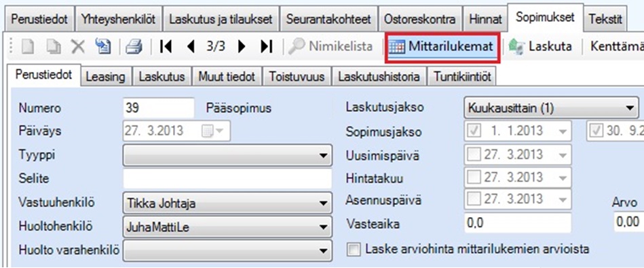Go to first record arrow icon
644x268 pixels.
(166, 46)
